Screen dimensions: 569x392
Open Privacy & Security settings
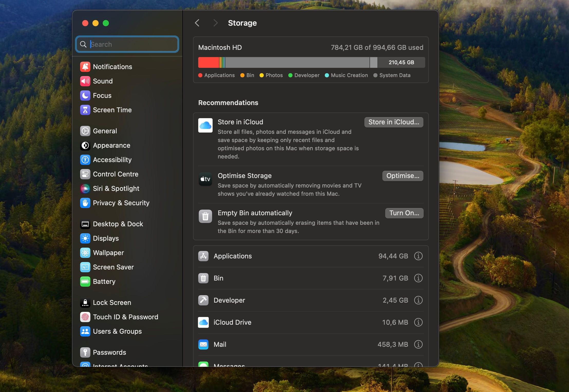click(121, 203)
